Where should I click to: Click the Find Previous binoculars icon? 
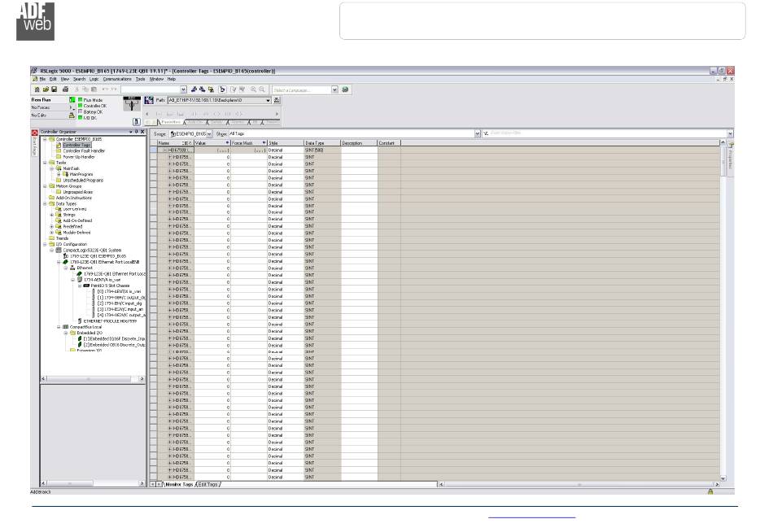click(x=194, y=89)
